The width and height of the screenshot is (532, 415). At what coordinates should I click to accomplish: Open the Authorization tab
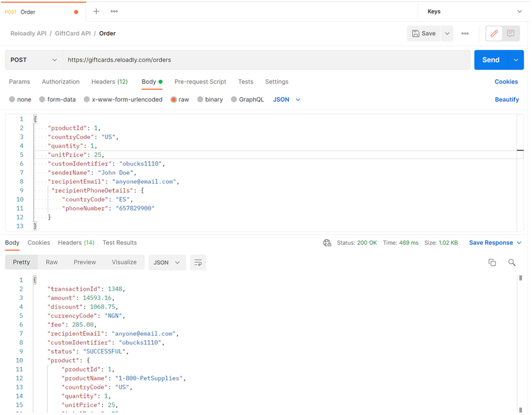[61, 81]
